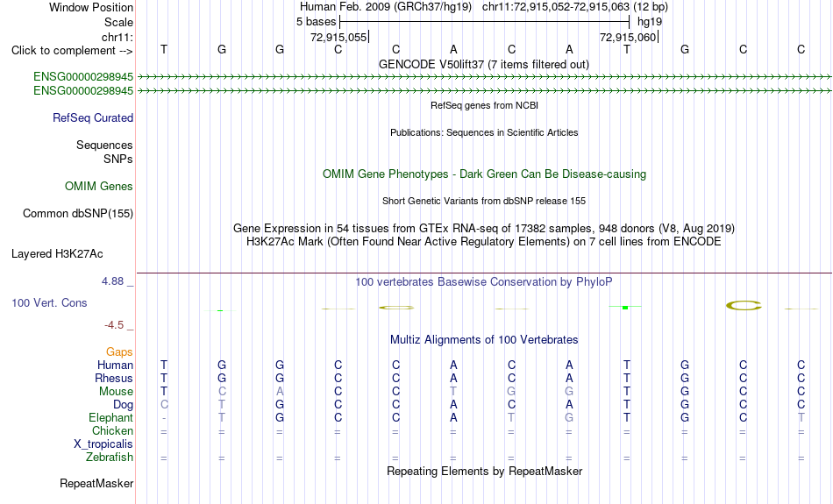833x504 pixels.
Task: Click the -4.5 PhyloP lower axis value
Action: (114, 325)
